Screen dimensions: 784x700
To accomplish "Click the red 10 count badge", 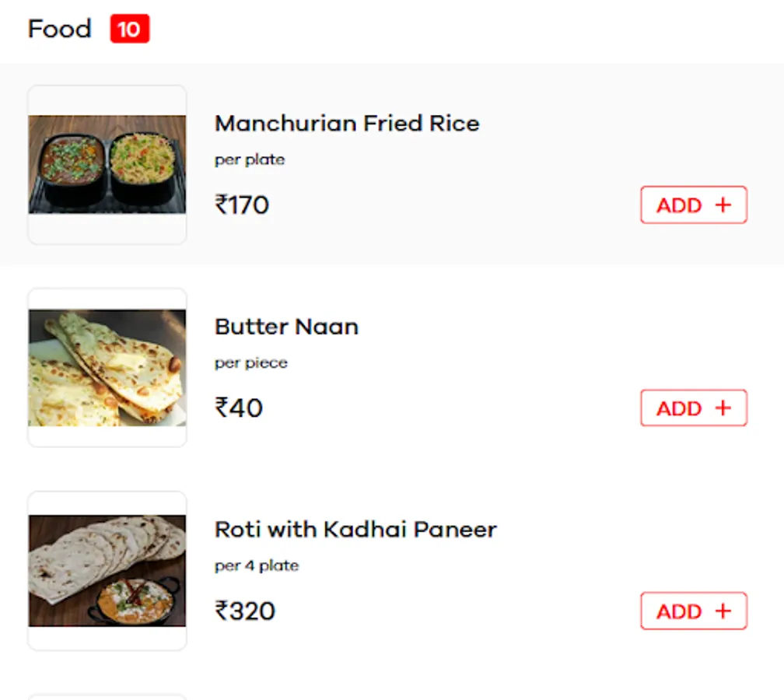I will (129, 30).
